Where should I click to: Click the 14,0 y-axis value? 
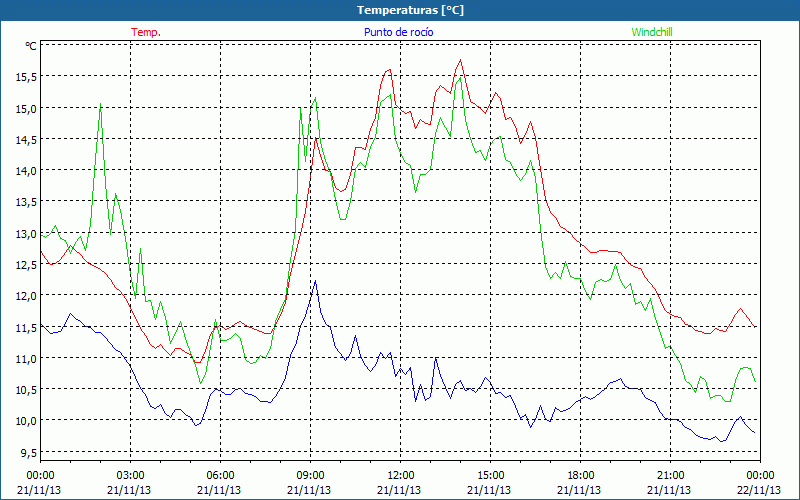26,170
